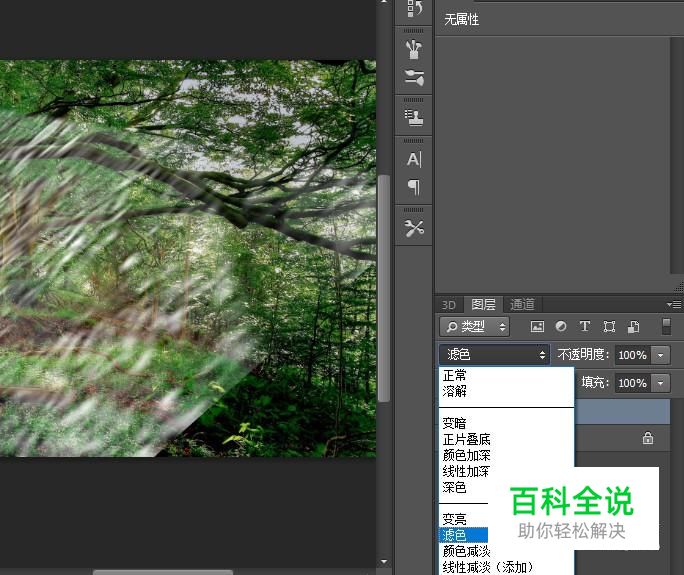This screenshot has height=575, width=684.
Task: Click the canvas vertical scrollbar thumb
Action: (x=384, y=288)
